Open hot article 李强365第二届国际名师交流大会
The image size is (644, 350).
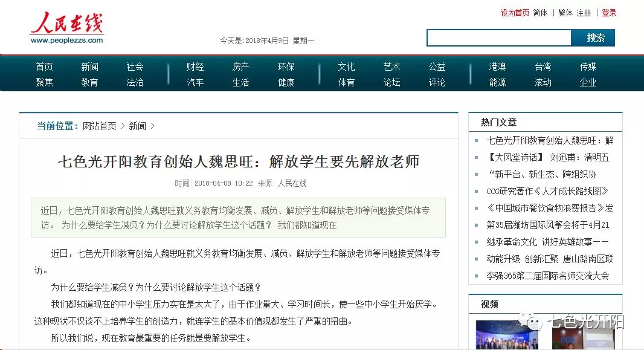pos(548,276)
